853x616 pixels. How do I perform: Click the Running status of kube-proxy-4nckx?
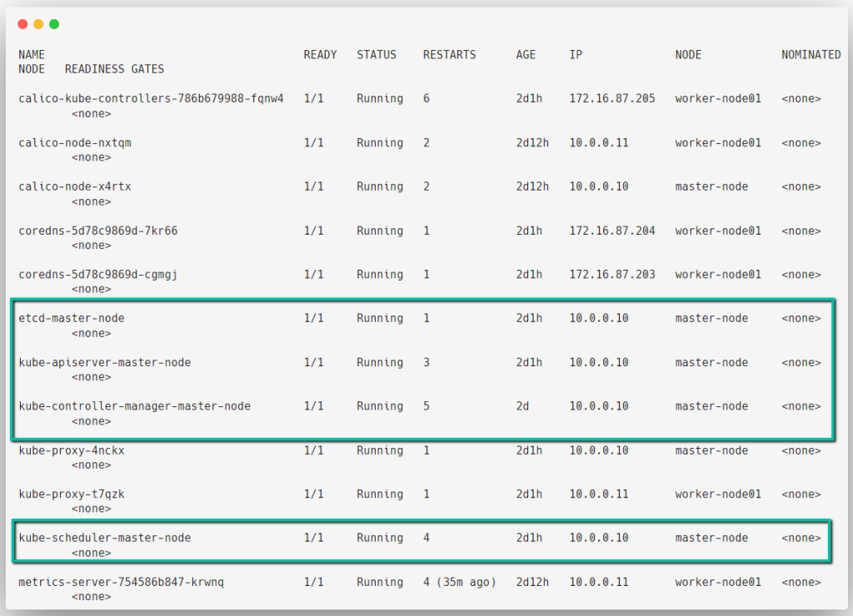380,450
